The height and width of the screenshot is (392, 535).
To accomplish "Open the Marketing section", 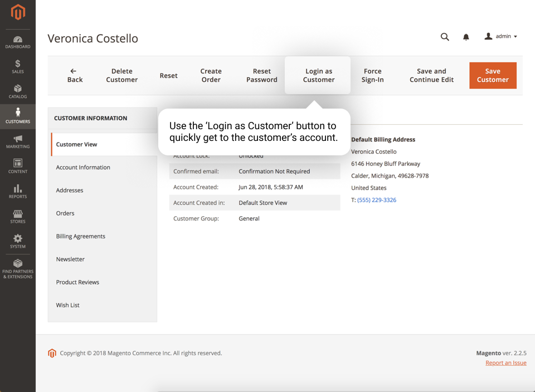I will (18, 143).
